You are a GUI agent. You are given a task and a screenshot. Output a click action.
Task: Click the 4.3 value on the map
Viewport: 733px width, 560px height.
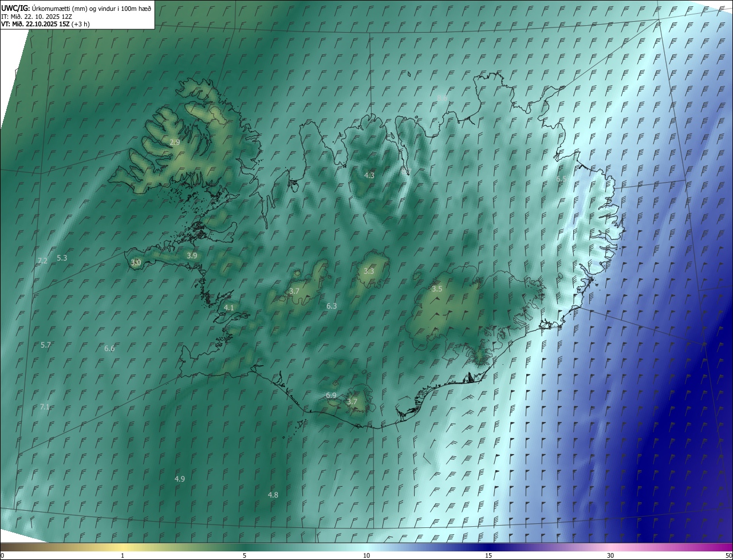[369, 175]
